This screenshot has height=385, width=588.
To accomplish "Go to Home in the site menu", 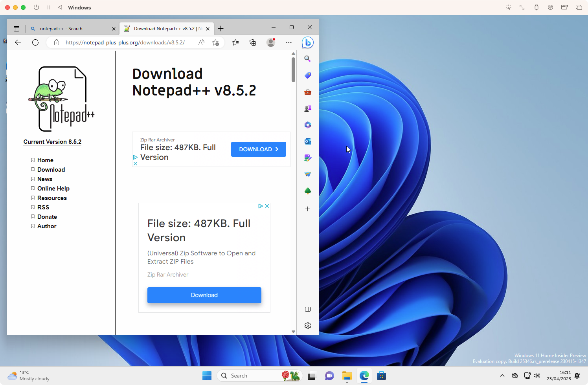I will (x=45, y=160).
